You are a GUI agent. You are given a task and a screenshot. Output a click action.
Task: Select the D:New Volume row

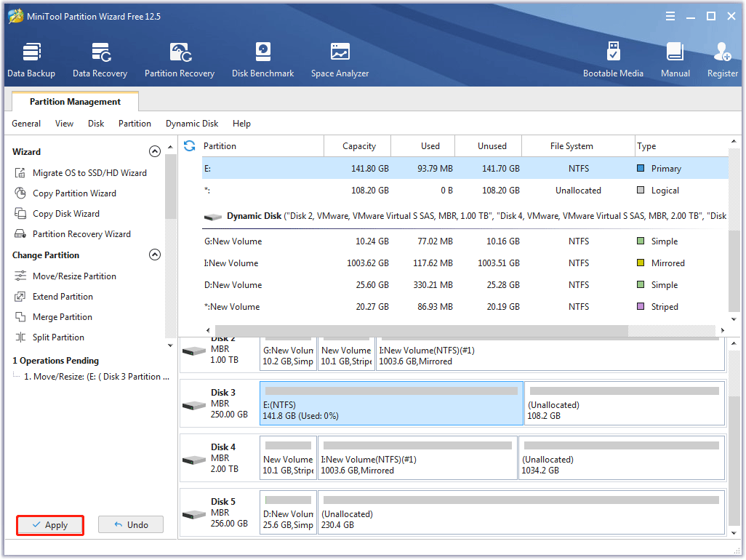coord(465,285)
